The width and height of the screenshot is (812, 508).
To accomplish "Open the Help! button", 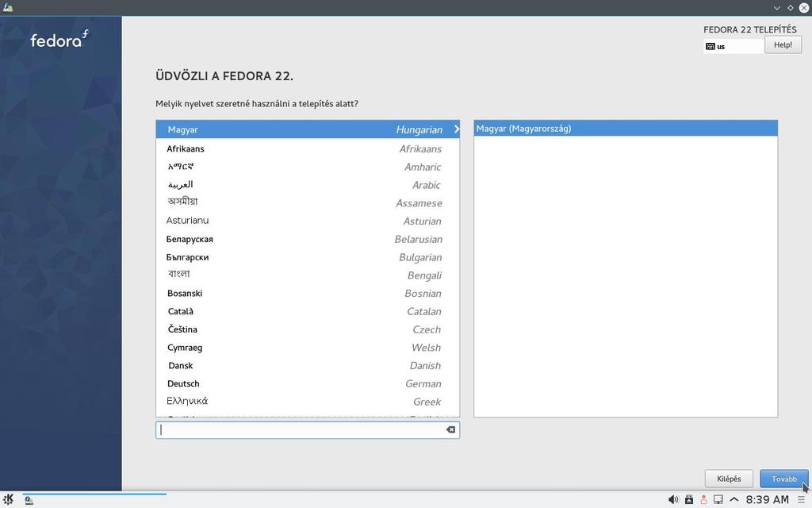I will (x=783, y=45).
